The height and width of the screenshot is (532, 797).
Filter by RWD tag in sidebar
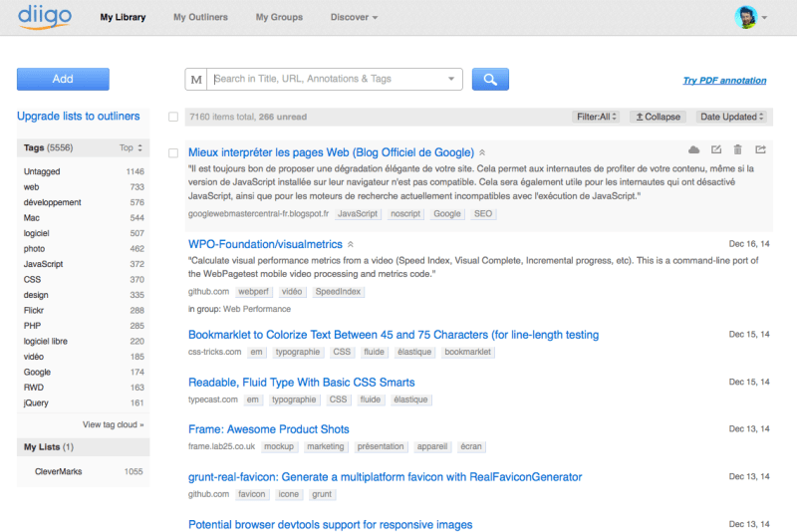click(x=34, y=388)
